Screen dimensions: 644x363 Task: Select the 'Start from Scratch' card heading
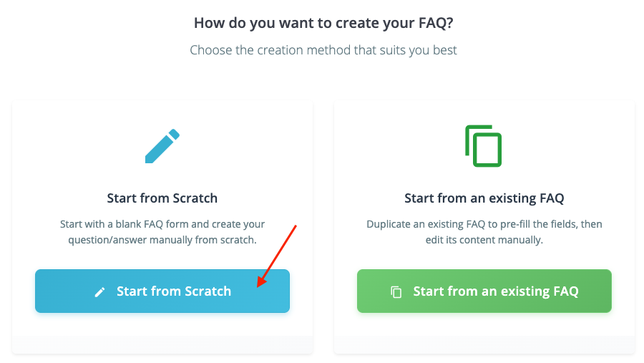pos(162,198)
